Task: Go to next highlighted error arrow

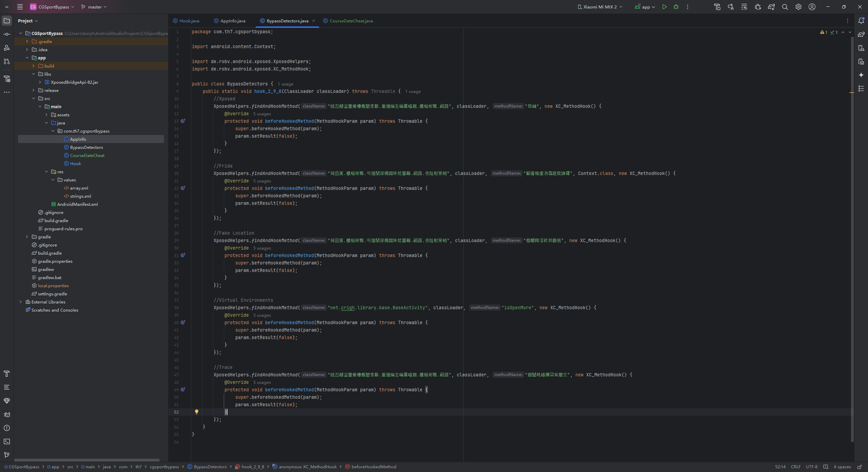Action: coord(850,32)
